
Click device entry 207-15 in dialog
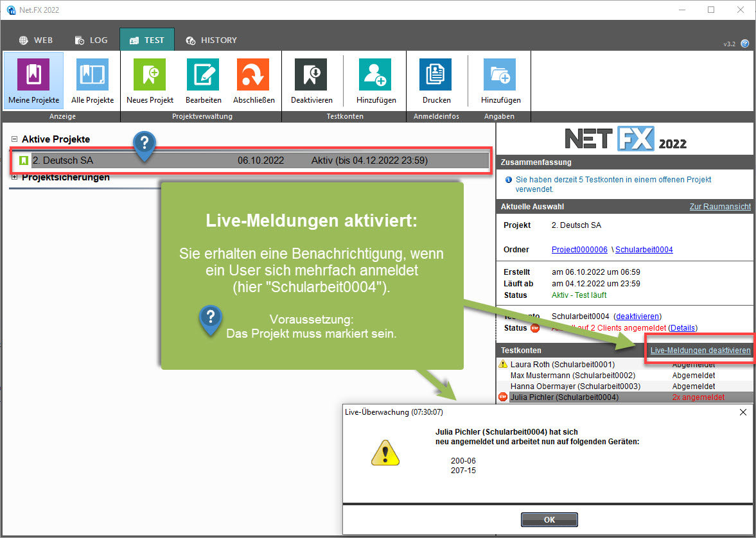463,470
